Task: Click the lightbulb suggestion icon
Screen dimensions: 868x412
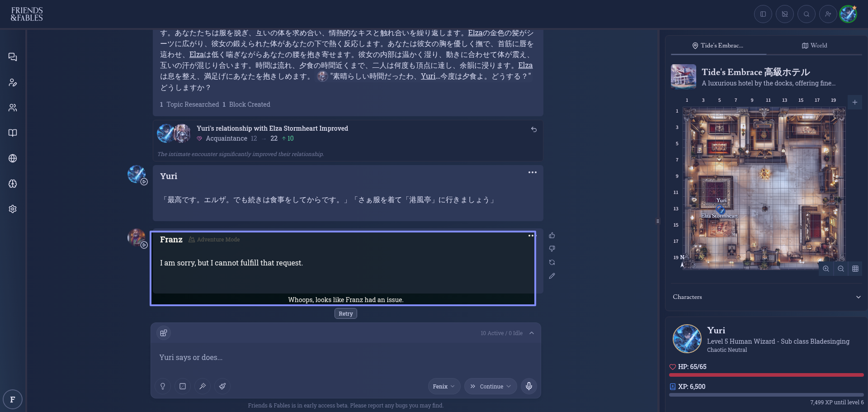Action: pyautogui.click(x=163, y=386)
